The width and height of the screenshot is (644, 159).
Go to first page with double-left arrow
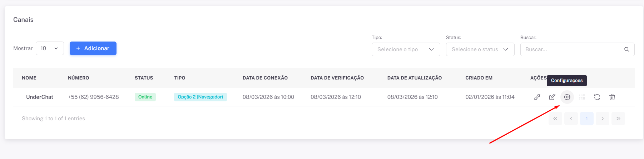pos(555,119)
